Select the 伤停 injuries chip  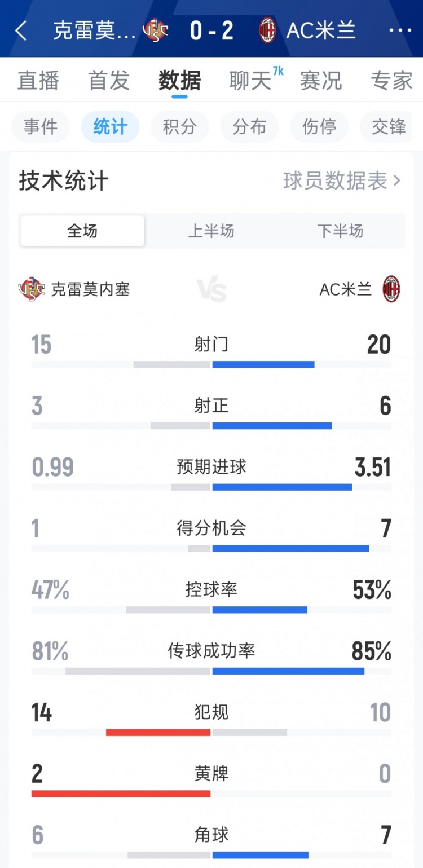tap(319, 127)
